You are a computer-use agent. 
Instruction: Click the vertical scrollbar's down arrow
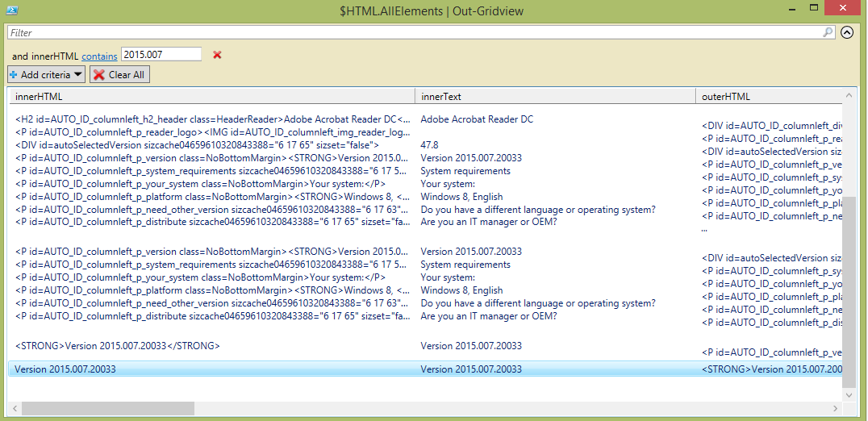point(848,394)
